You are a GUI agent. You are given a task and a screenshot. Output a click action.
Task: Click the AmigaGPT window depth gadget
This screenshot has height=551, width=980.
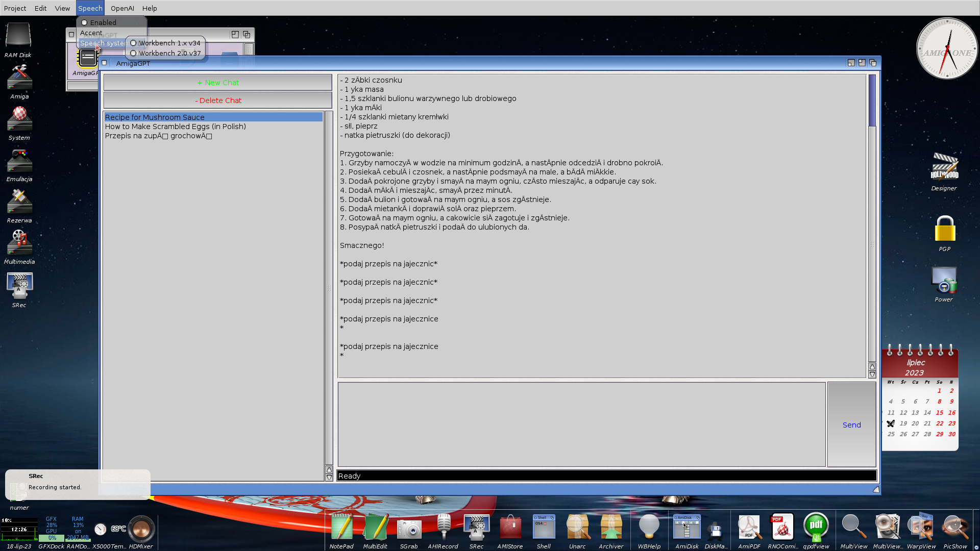click(873, 63)
